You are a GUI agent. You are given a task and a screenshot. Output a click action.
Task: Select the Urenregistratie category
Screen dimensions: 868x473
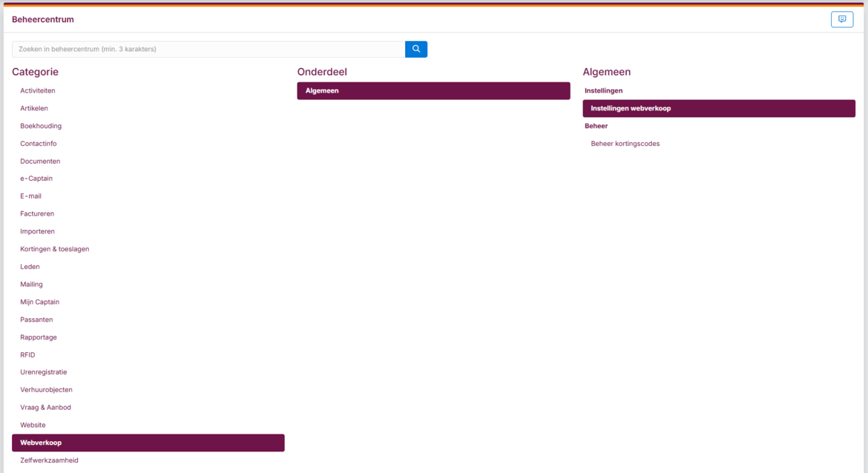coord(44,372)
